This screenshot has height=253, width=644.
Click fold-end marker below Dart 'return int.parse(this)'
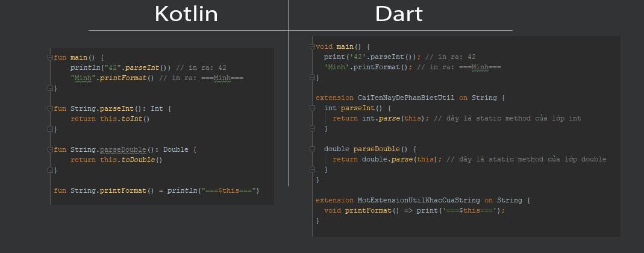tap(312, 128)
